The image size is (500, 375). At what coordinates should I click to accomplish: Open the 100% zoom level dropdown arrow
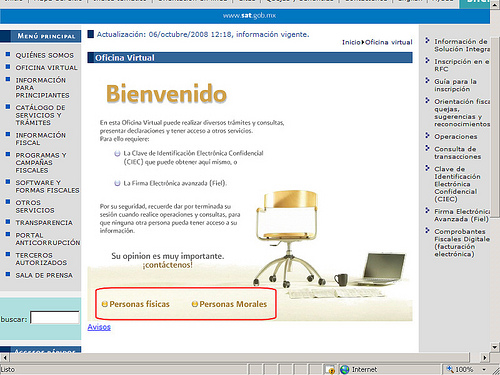point(484,370)
